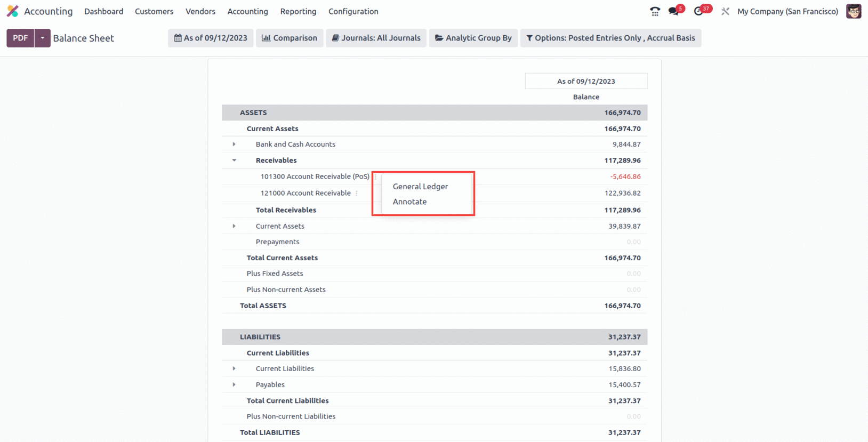Open the Accounting menu in the navbar
Viewport: 868px width, 442px height.
pos(247,11)
